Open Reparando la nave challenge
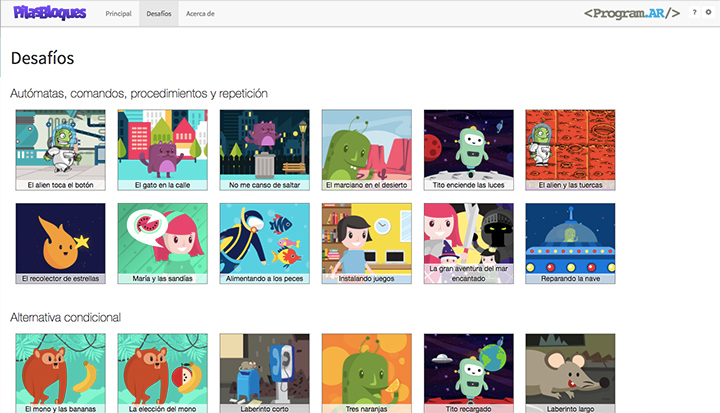720x413 pixels. pos(570,243)
